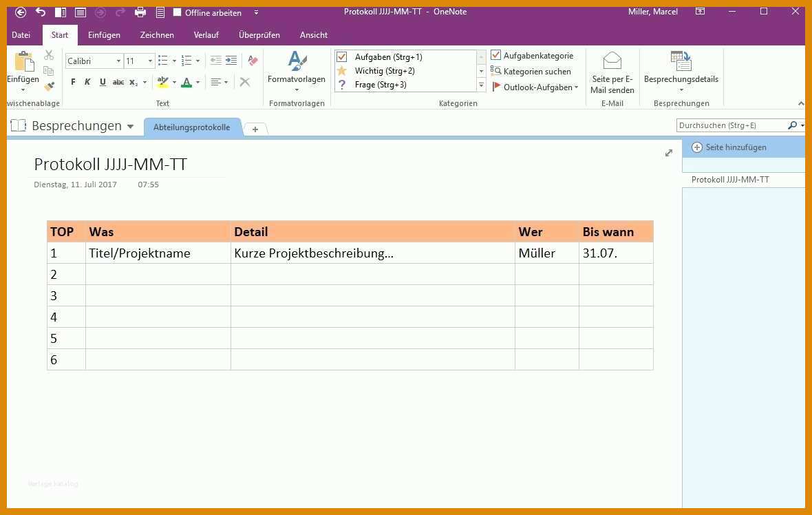This screenshot has height=515, width=812.
Task: Copy selection using the copy icon
Action: [49, 71]
